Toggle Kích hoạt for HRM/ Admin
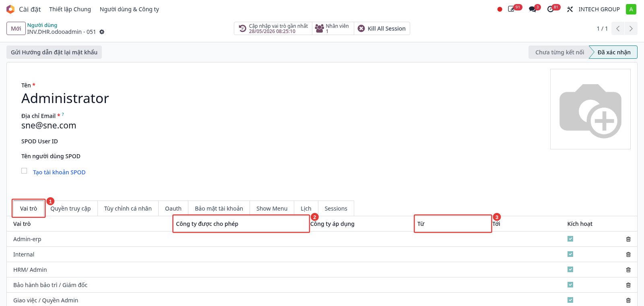Image resolution: width=644 pixels, height=306 pixels. coord(570,269)
